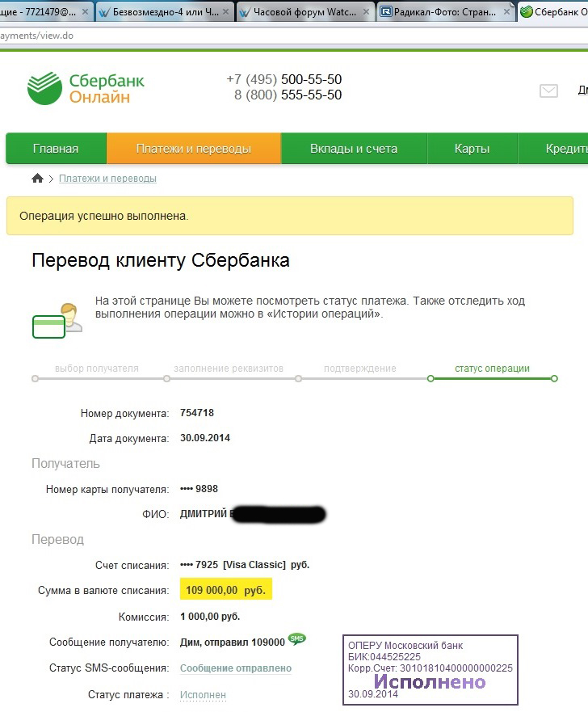Click the Радикал-Фото tab favicon
This screenshot has height=712, width=588.
click(386, 12)
